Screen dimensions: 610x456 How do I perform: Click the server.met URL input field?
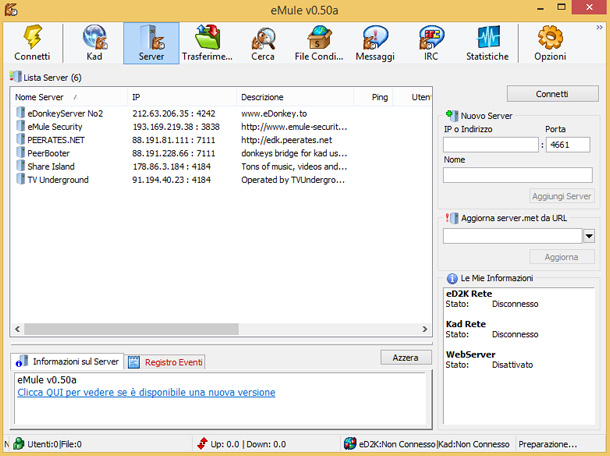point(513,236)
